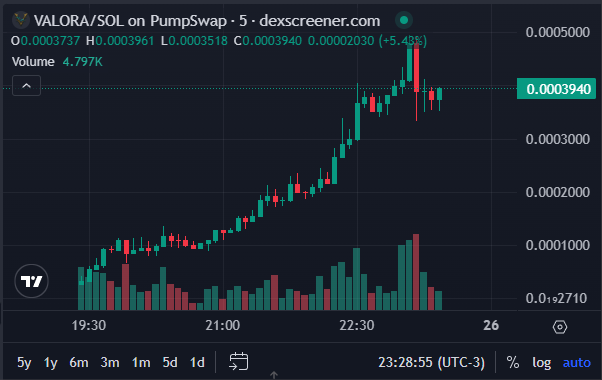The width and height of the screenshot is (602, 380).
Task: Click the VALORA token logo icon
Action: (x=21, y=20)
